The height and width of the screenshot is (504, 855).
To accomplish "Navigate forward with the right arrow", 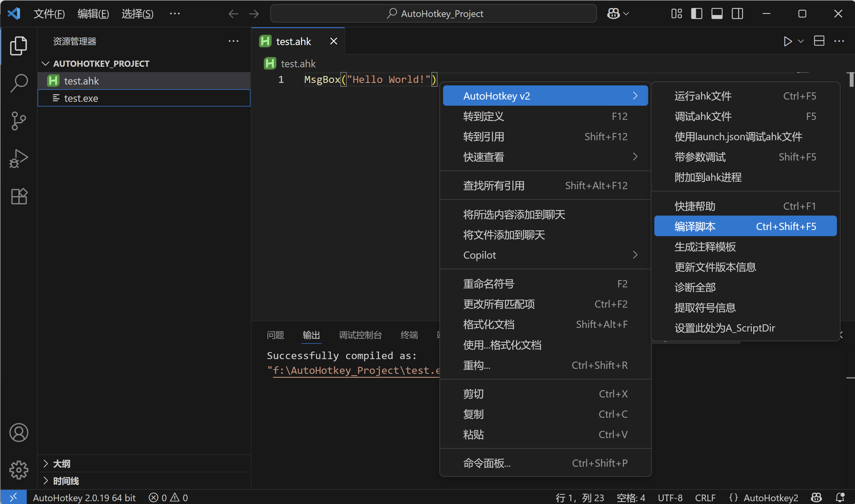I will pos(254,14).
